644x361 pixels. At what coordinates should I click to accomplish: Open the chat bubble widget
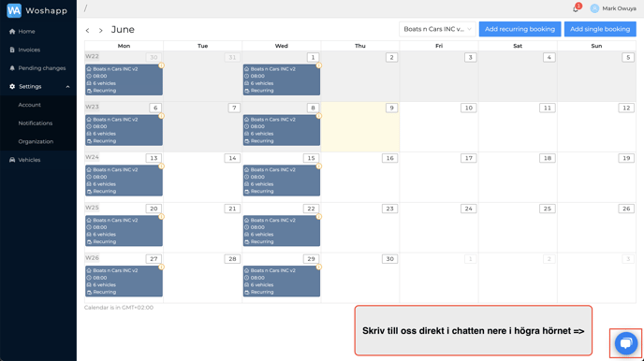[626, 343]
